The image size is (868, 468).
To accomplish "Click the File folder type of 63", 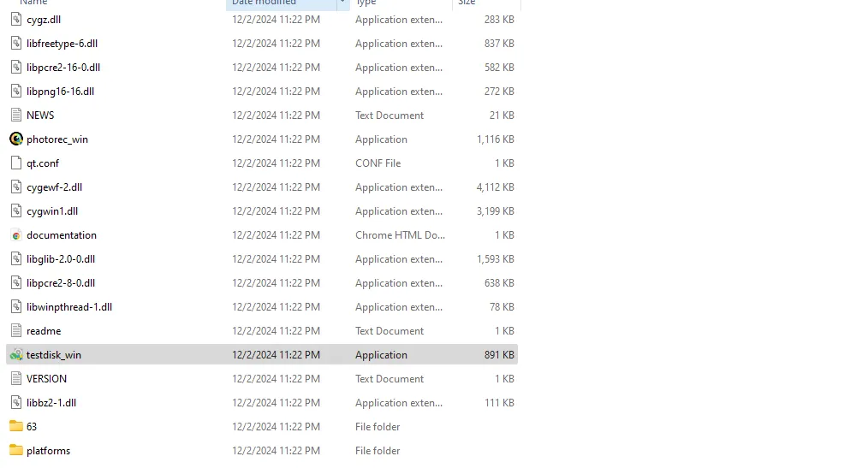I will 378,427.
